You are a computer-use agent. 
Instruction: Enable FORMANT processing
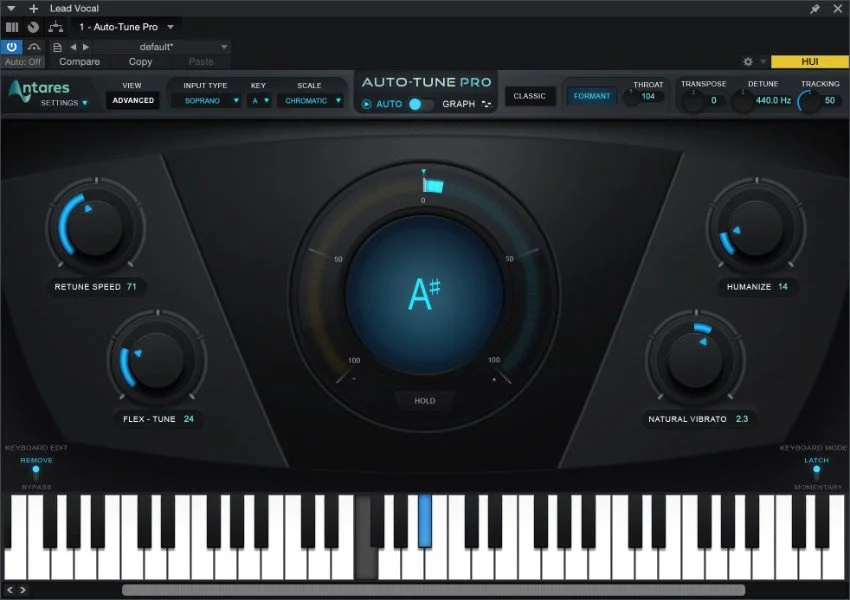click(592, 97)
